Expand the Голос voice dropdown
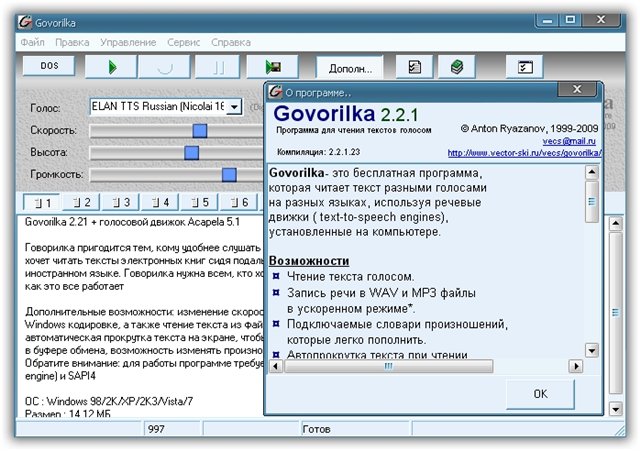 tap(234, 107)
